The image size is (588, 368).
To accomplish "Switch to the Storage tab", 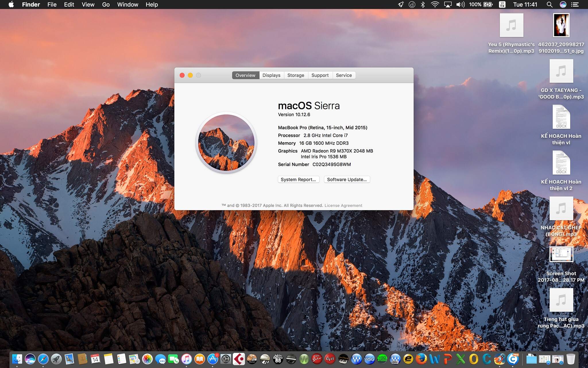I will (x=295, y=75).
